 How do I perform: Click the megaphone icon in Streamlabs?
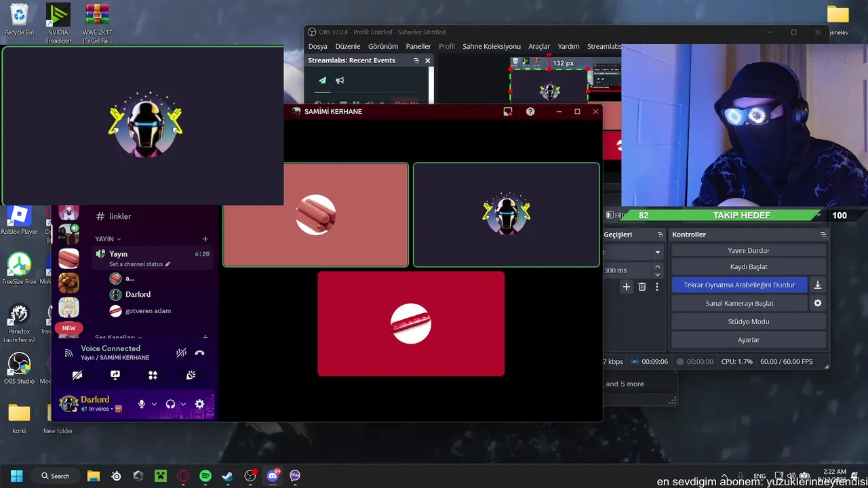click(x=340, y=81)
